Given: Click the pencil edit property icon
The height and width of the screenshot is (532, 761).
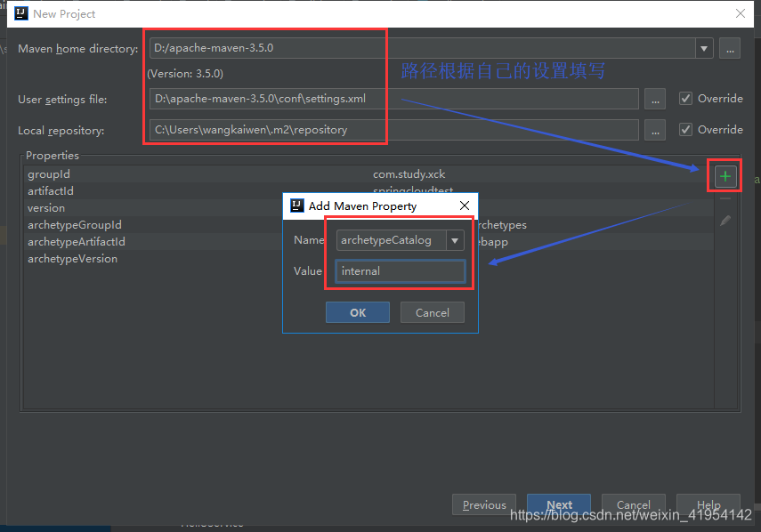Looking at the screenshot, I should pyautogui.click(x=725, y=221).
